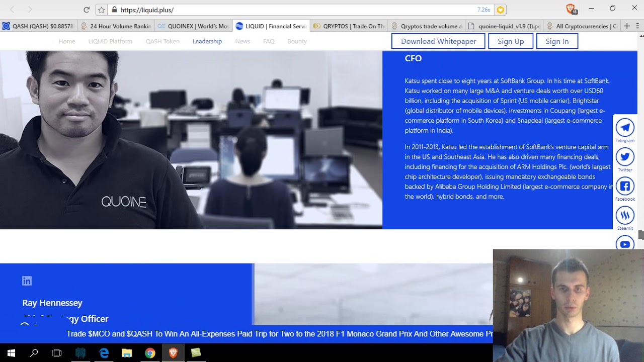Screen dimensions: 644x362
Task: Open News nav section
Action: tap(243, 41)
